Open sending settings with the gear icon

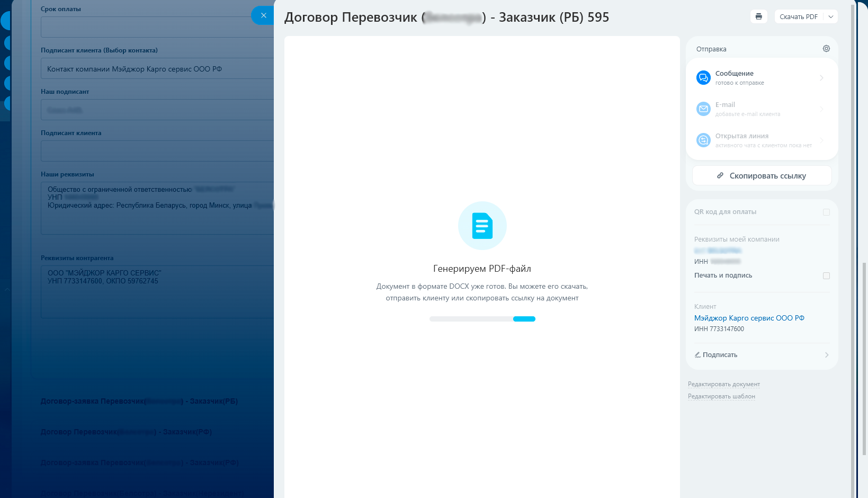826,49
